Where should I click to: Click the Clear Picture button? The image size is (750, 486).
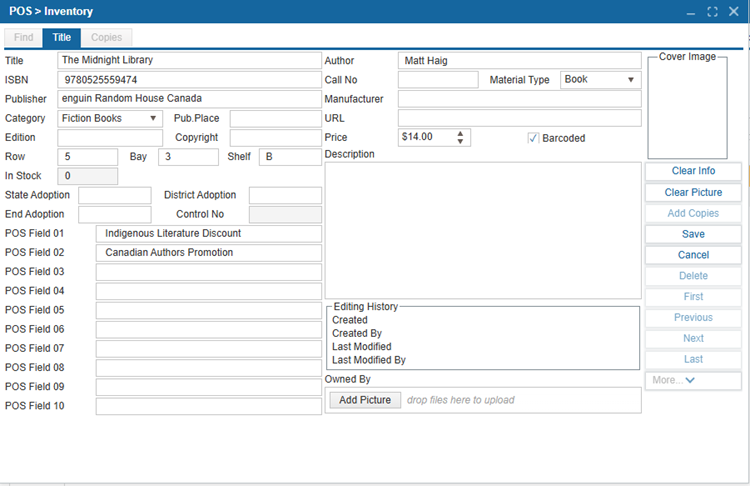click(693, 192)
